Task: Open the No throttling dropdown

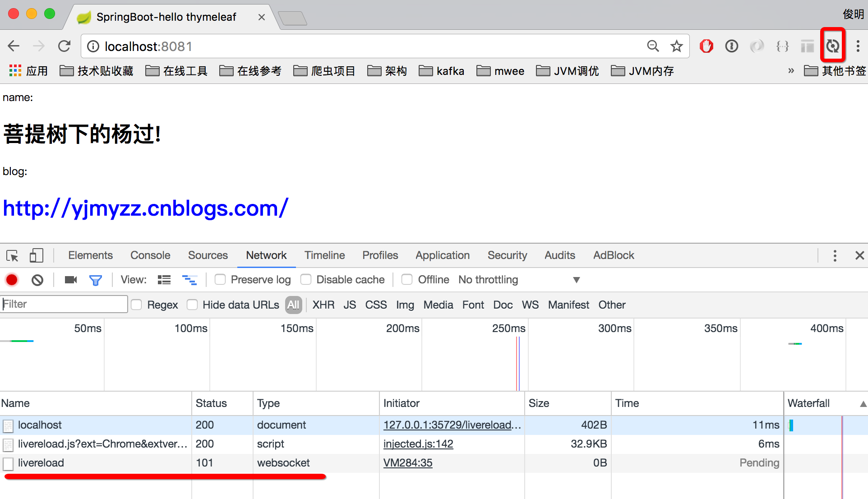Action: tap(519, 280)
